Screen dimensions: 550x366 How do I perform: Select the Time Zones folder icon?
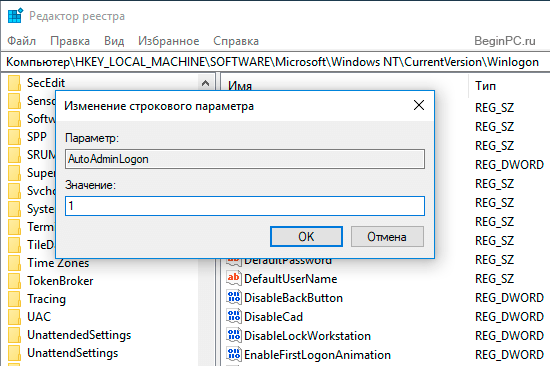pos(14,263)
